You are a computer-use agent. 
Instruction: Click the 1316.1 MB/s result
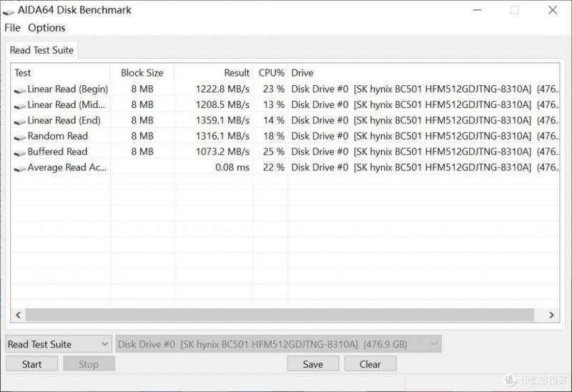pos(222,136)
